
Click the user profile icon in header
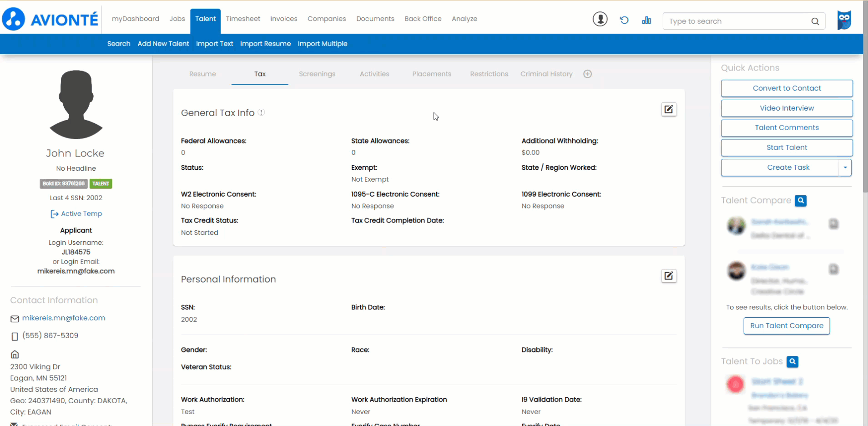click(600, 19)
